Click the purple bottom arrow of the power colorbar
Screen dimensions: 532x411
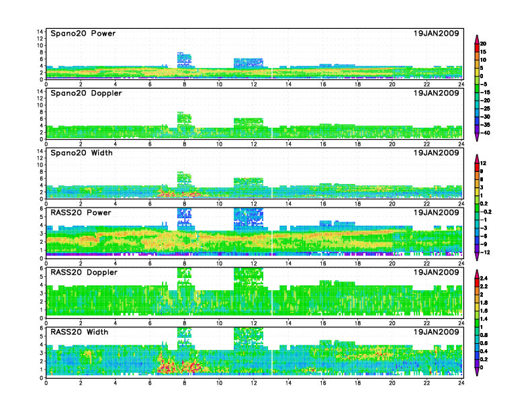pyautogui.click(x=476, y=137)
